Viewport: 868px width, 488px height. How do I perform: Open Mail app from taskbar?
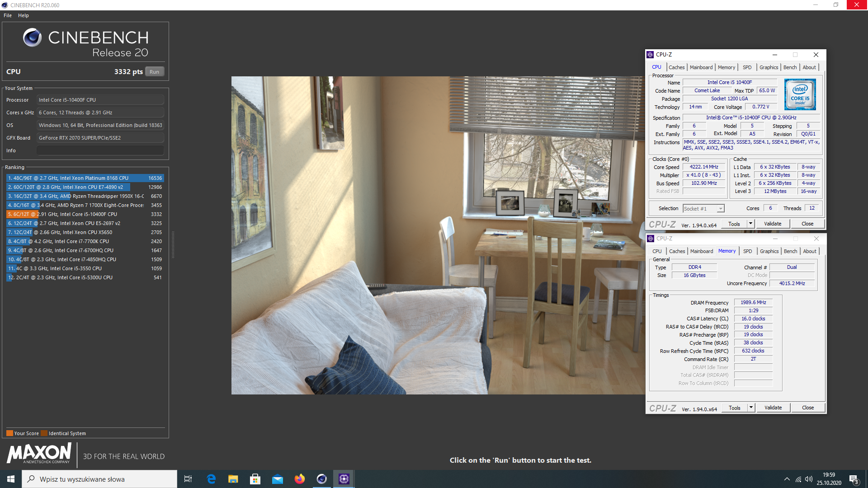(278, 479)
